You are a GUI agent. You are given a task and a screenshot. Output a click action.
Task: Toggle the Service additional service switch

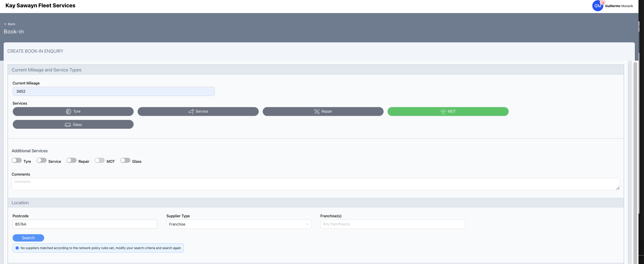coord(41,160)
